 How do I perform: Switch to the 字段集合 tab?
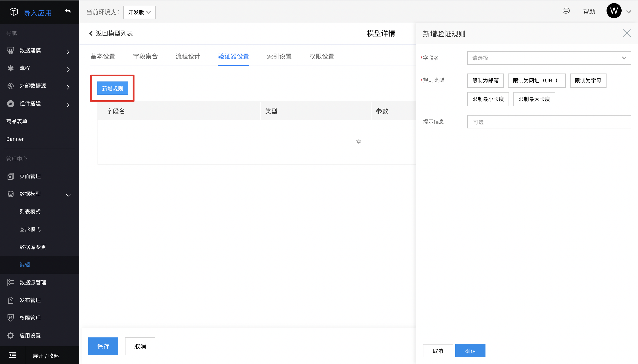145,56
